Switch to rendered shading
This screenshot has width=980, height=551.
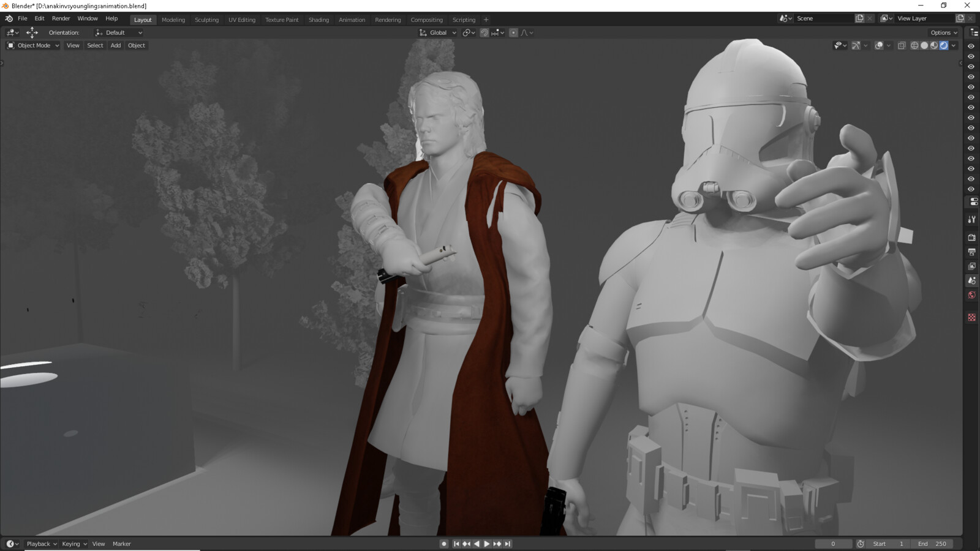(944, 45)
